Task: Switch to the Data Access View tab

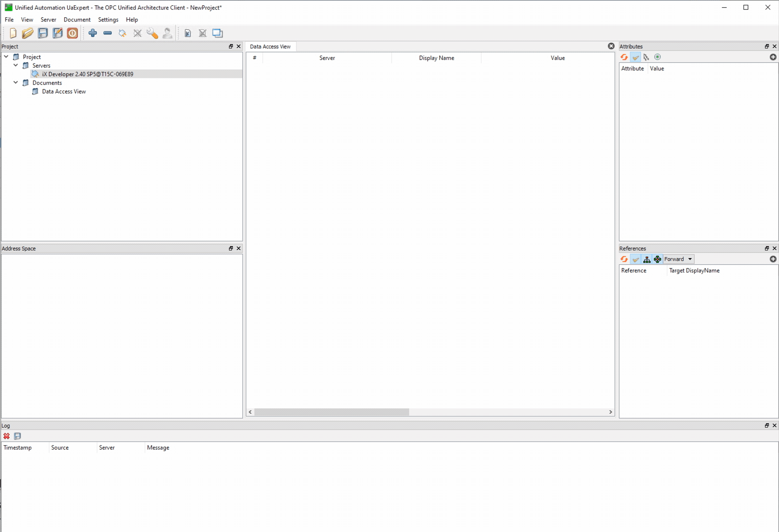Action: pos(271,46)
